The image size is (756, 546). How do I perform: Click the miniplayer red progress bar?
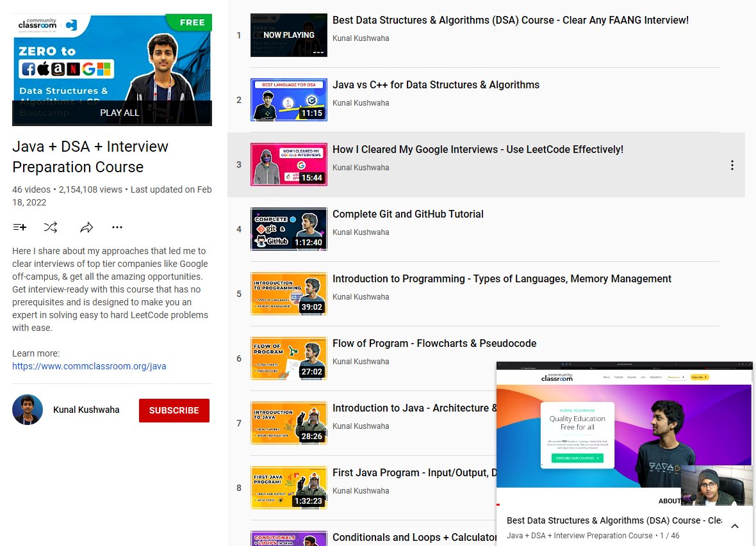(x=498, y=504)
